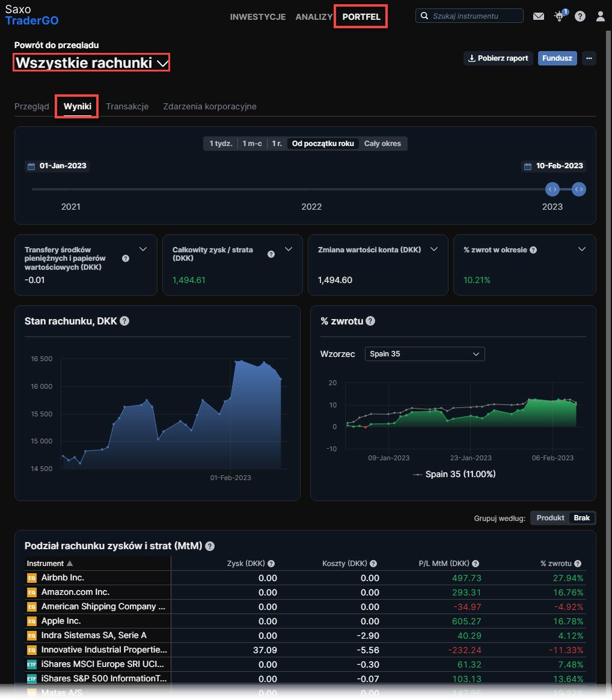Show help for % zwrot w okresie
The height and width of the screenshot is (700, 612).
point(533,250)
